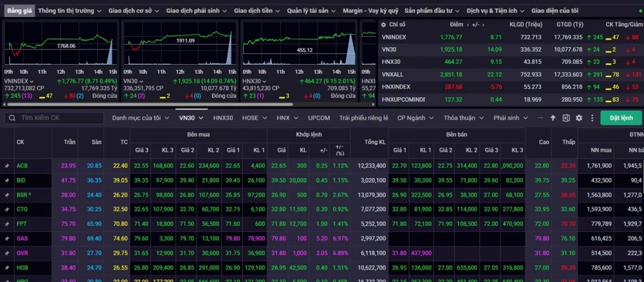Open price board settings gear icon
This screenshot has width=644, height=282.
579,118
